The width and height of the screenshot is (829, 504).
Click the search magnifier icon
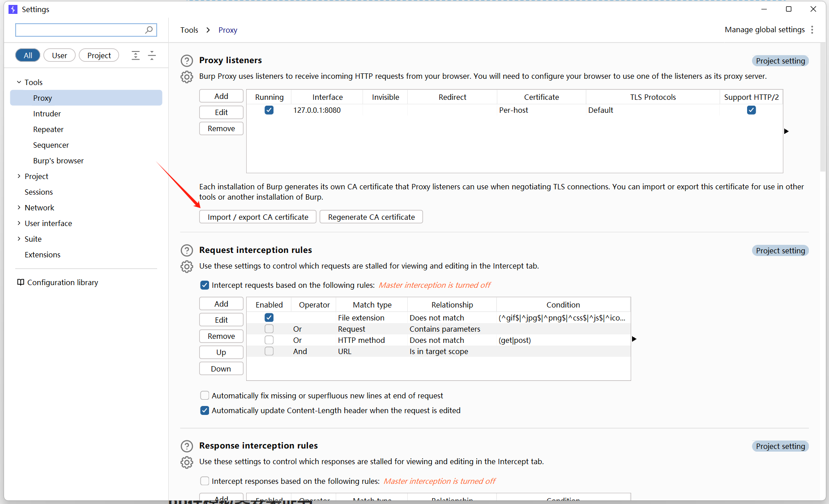pos(149,30)
